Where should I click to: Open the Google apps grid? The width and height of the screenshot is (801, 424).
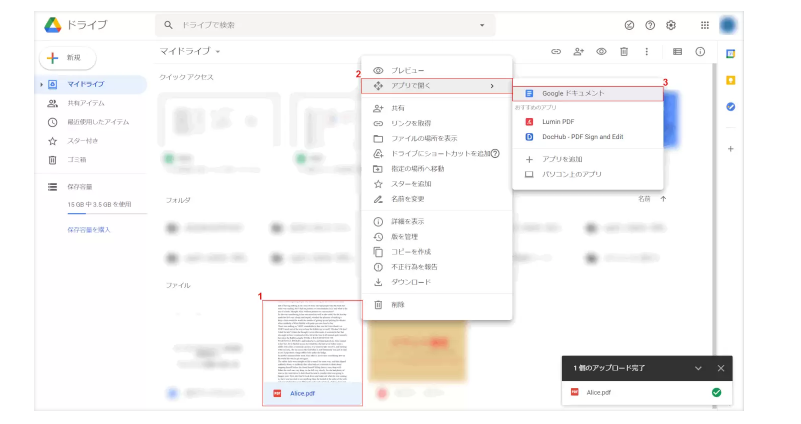tap(705, 25)
